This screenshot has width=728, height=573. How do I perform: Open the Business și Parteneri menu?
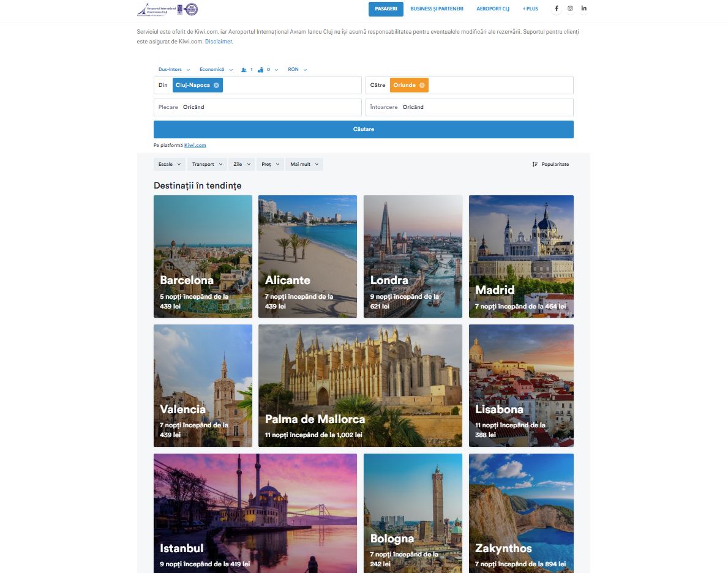[437, 9]
